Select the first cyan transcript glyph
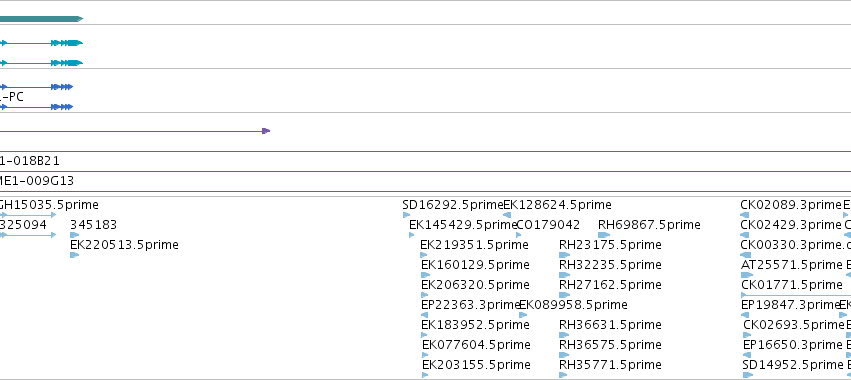This screenshot has height=380, width=851. point(41,43)
